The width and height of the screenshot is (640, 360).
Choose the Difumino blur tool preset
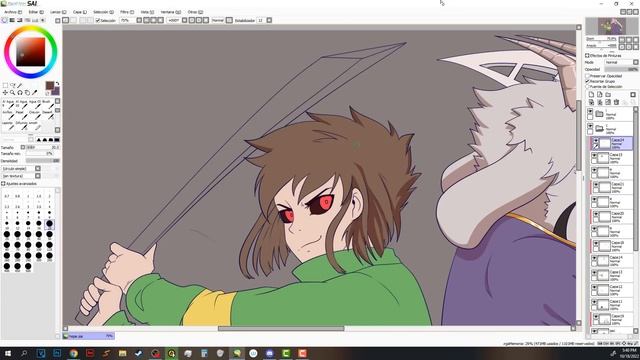(21, 125)
